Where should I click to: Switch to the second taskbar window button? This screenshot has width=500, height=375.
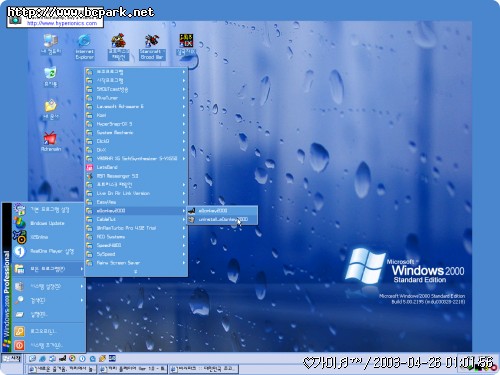[133, 369]
